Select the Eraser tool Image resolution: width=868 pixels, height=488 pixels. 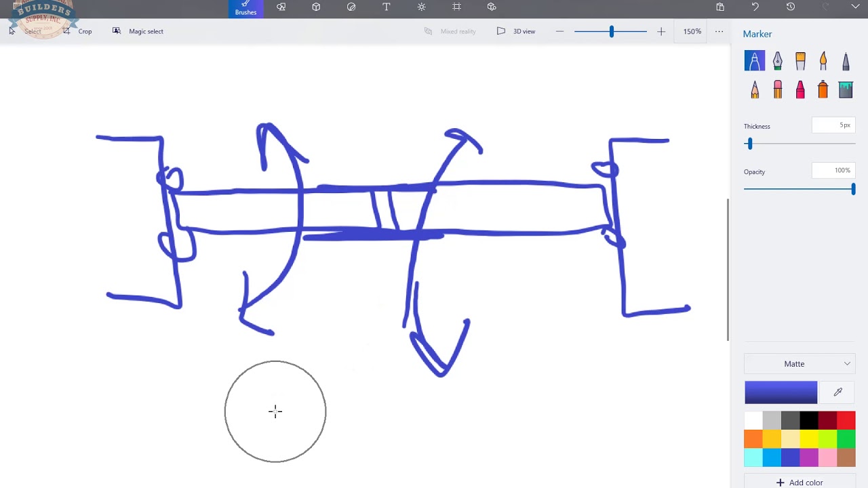(x=778, y=89)
